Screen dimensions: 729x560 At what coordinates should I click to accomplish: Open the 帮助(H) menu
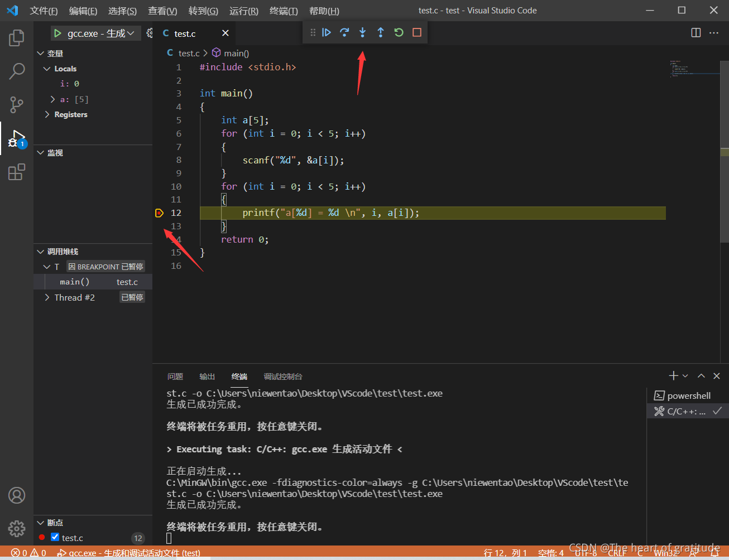coord(324,11)
